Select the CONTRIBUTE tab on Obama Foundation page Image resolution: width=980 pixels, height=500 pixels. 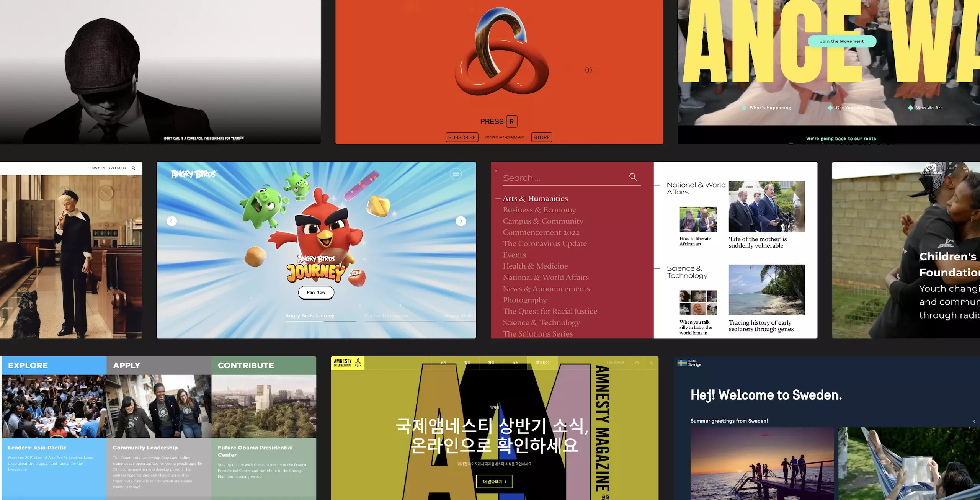[245, 365]
